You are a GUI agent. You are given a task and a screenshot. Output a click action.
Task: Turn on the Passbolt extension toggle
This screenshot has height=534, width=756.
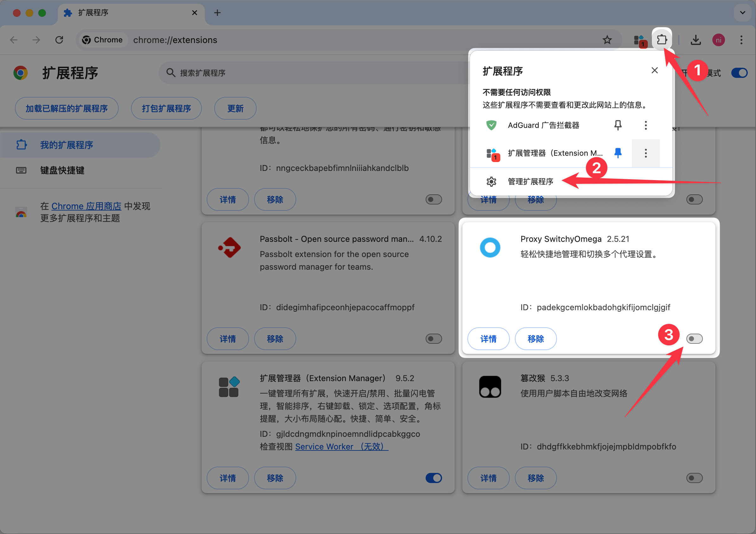click(433, 339)
